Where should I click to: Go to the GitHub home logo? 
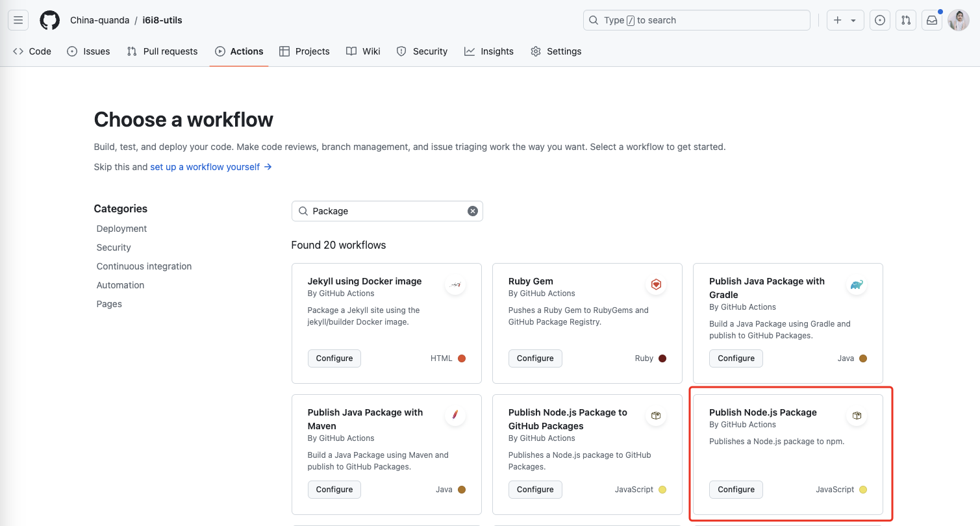click(49, 20)
